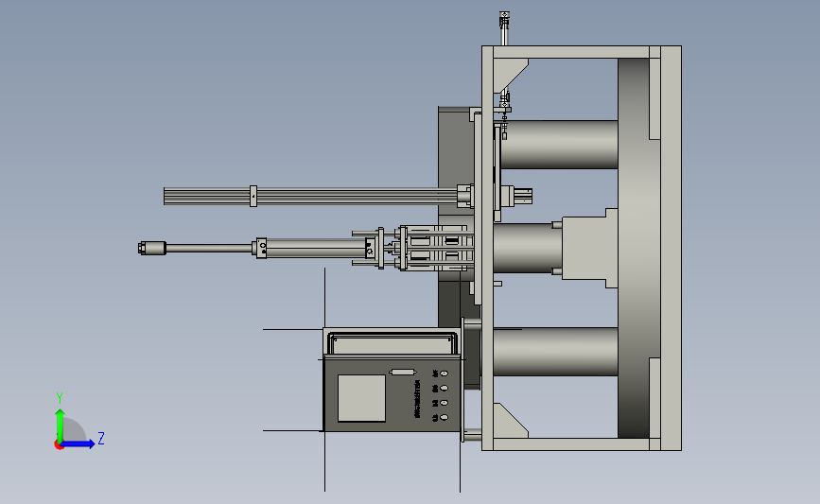Select the slider clamp on the guide rail
The height and width of the screenshot is (504, 820).
click(253, 196)
